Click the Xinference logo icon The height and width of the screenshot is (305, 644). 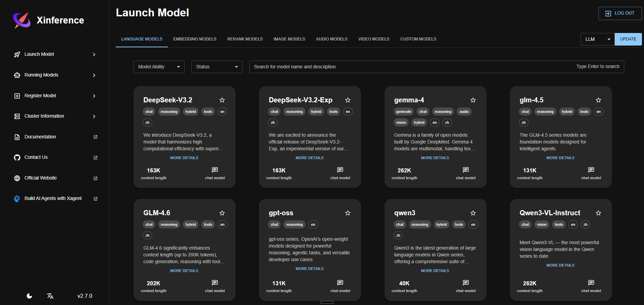tap(22, 20)
